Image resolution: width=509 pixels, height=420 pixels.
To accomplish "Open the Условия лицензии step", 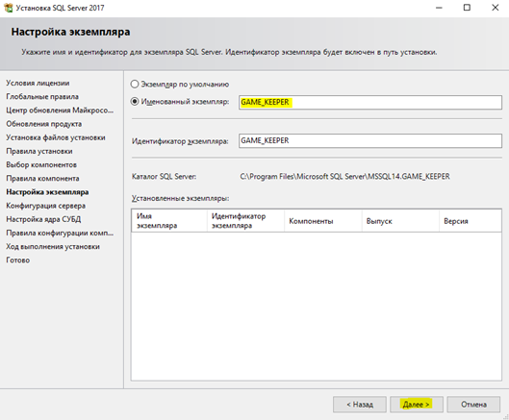I will [x=38, y=83].
